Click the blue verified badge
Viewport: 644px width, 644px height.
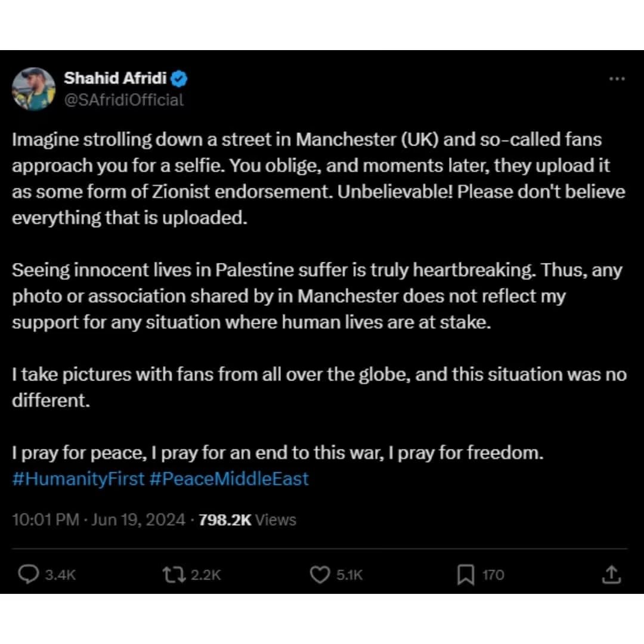[x=180, y=78]
